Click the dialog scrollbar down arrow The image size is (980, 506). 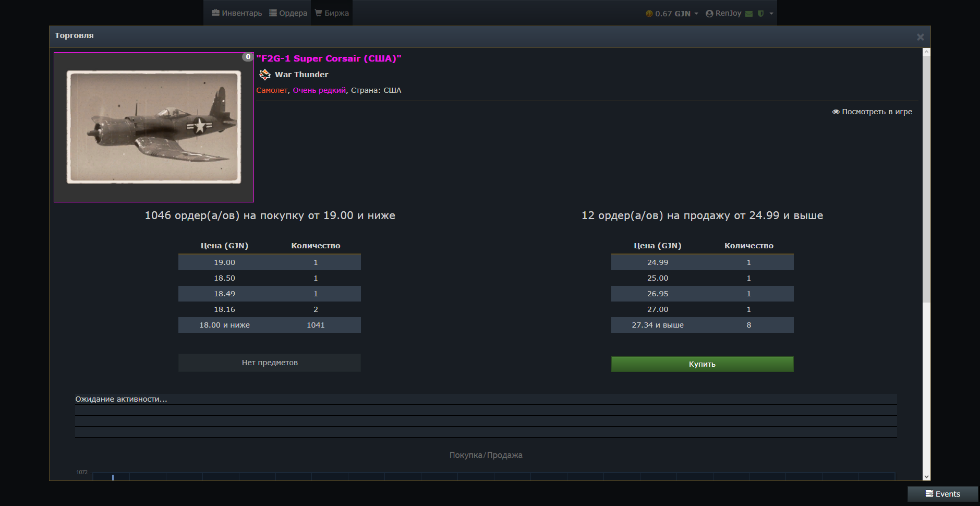pos(926,477)
